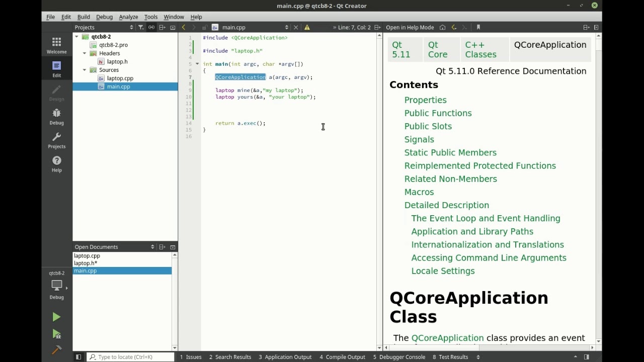The height and width of the screenshot is (362, 644).
Task: Switch to Welcome mode
Action: tap(56, 45)
